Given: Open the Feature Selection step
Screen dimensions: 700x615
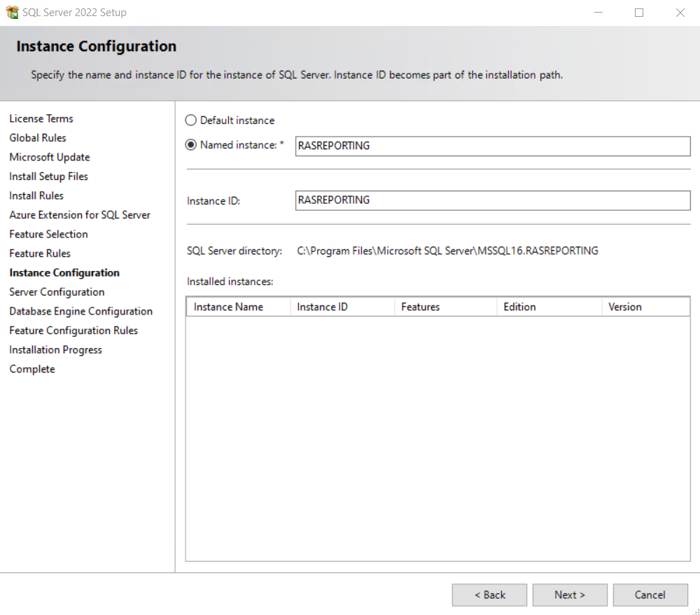Looking at the screenshot, I should 48,234.
